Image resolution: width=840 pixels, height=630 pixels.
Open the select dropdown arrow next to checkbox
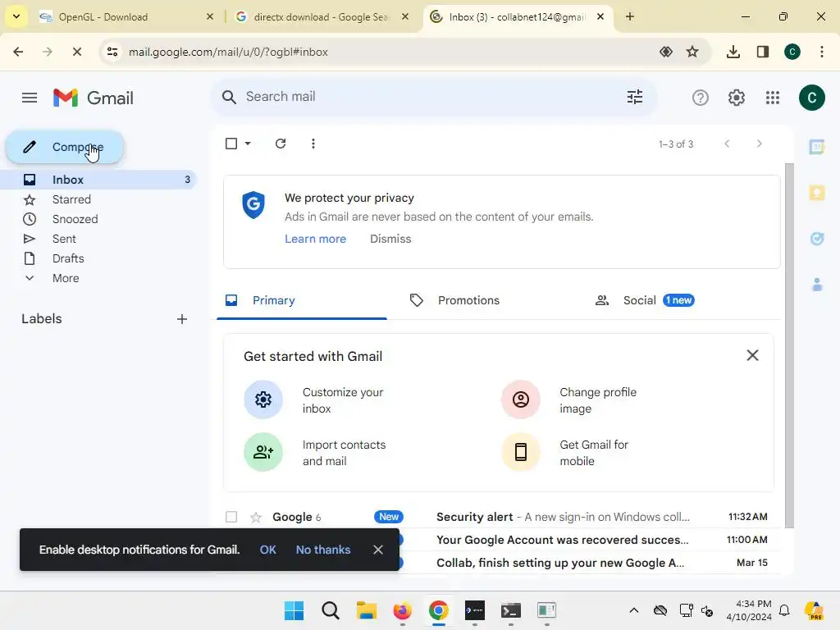248,144
